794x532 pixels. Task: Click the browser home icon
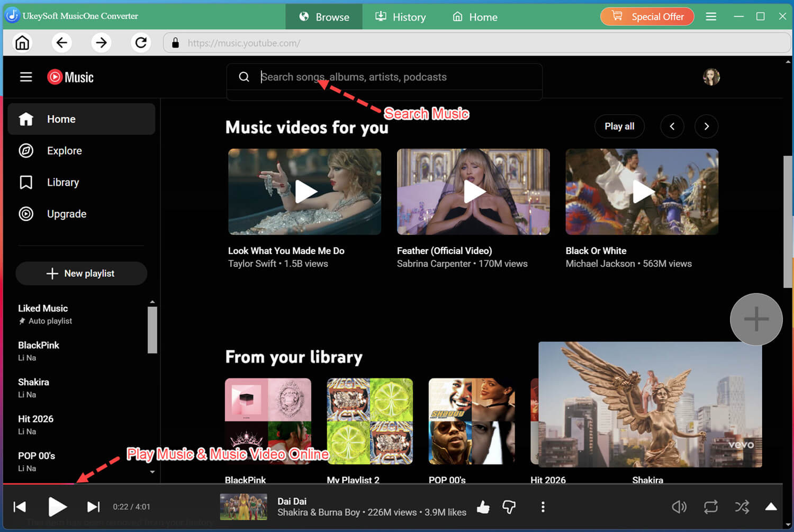coord(22,42)
